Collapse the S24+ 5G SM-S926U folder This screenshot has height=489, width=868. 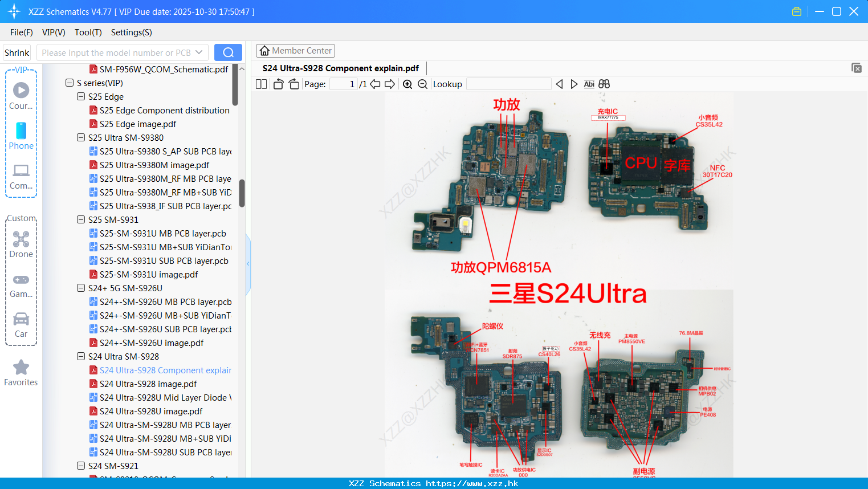[x=81, y=288]
